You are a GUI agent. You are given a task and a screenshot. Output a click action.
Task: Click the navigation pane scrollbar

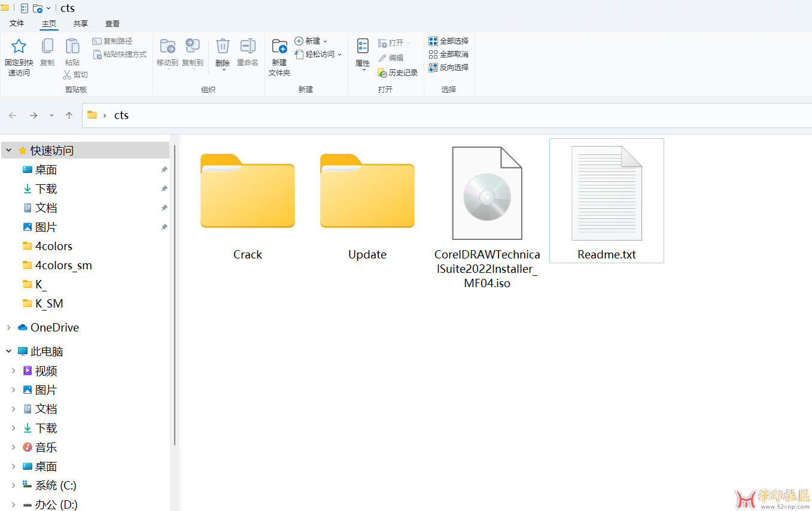(x=175, y=294)
